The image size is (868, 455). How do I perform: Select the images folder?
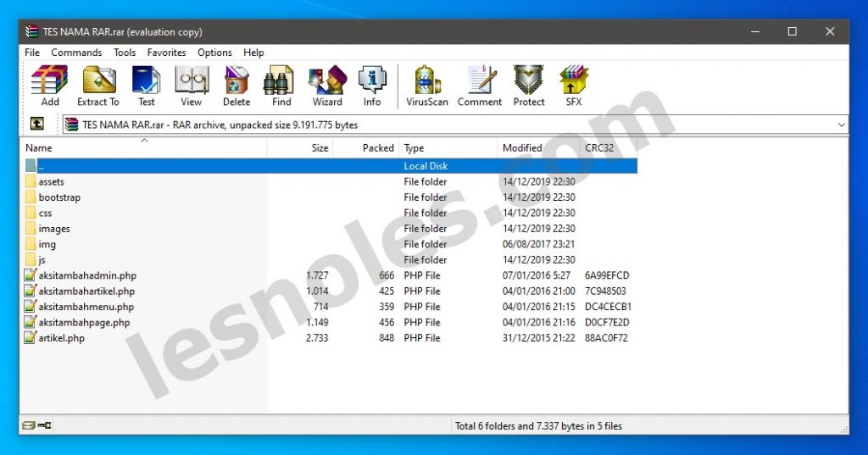point(54,229)
